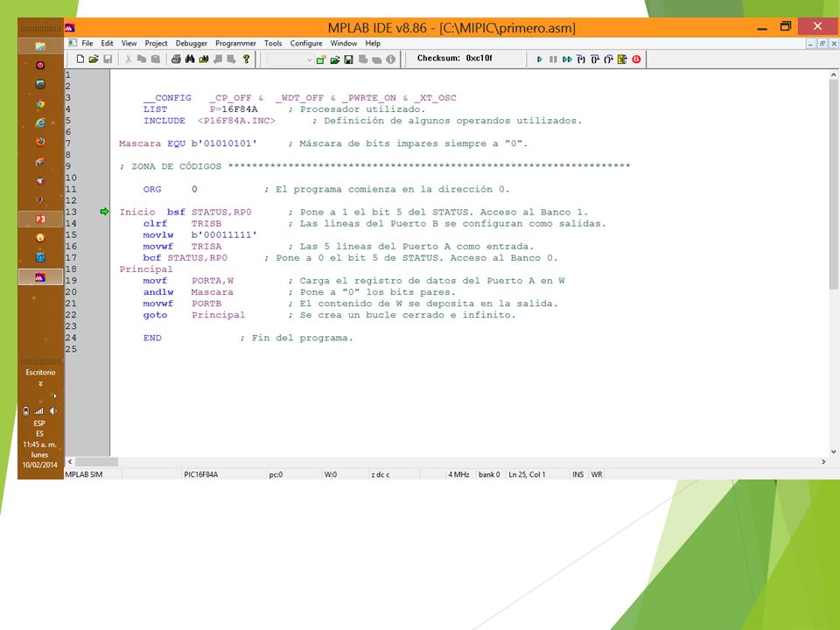Open the Window menu
Viewport: 840px width, 630px height.
[343, 44]
